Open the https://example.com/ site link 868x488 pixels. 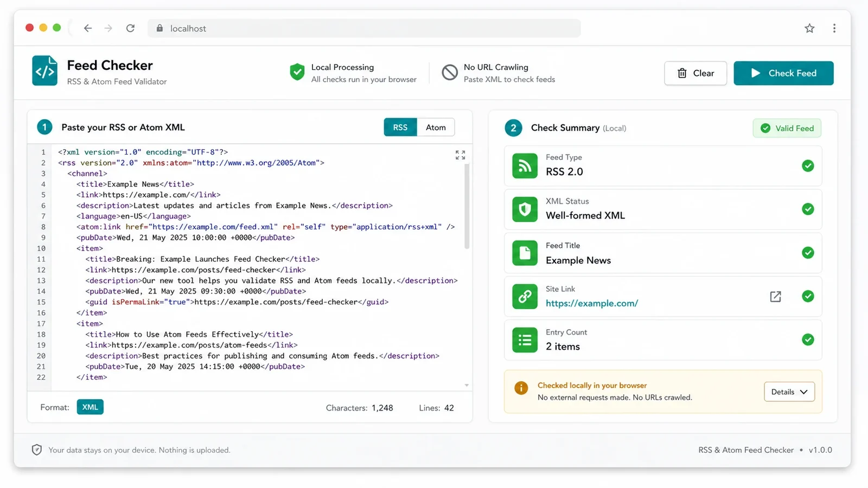(592, 304)
